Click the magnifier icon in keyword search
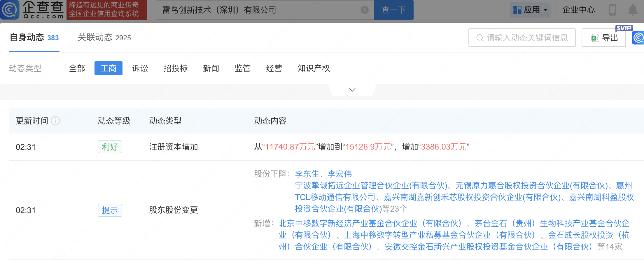The width and height of the screenshot is (644, 260). pyautogui.click(x=480, y=38)
